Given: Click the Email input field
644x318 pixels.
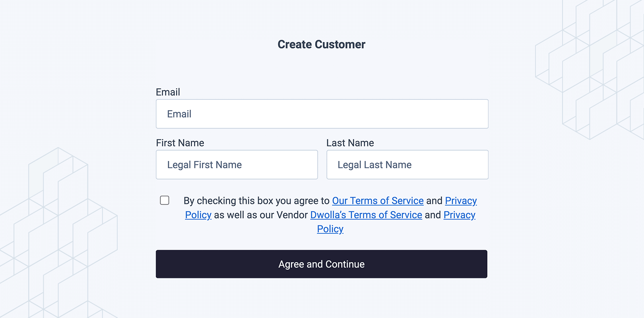Looking at the screenshot, I should click(x=322, y=114).
